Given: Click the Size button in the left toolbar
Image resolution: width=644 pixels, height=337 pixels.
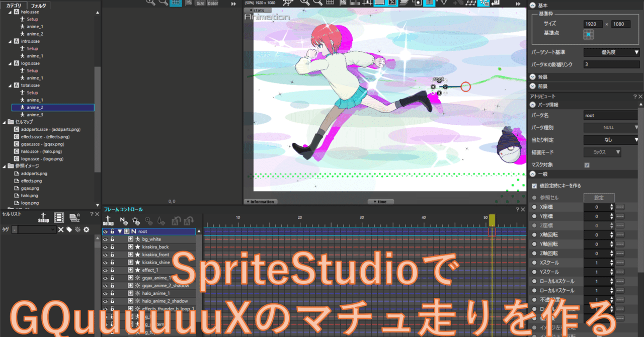Looking at the screenshot, I should (x=200, y=3).
